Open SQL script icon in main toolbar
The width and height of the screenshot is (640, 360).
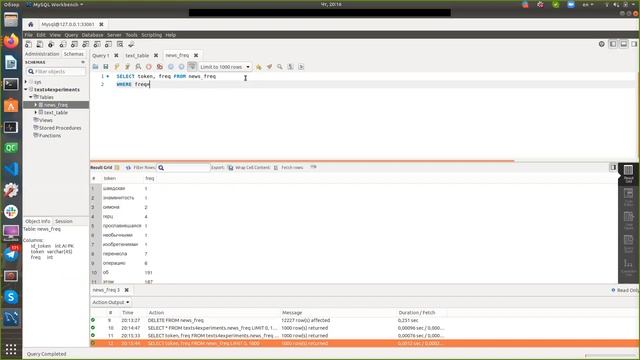tap(40, 44)
